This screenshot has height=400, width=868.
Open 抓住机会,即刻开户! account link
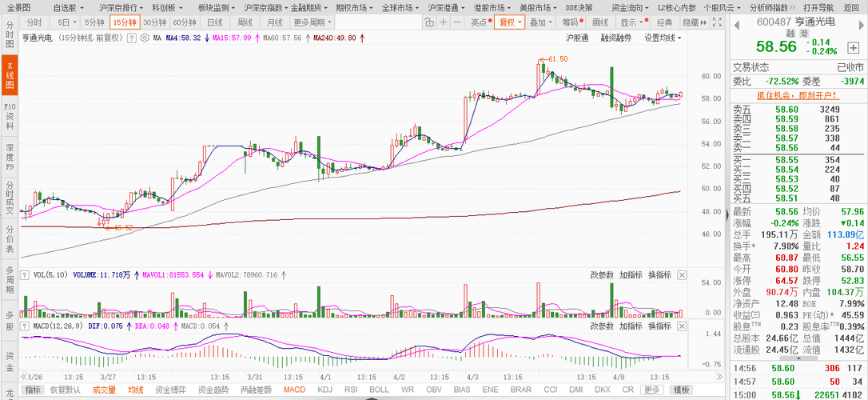pos(798,95)
